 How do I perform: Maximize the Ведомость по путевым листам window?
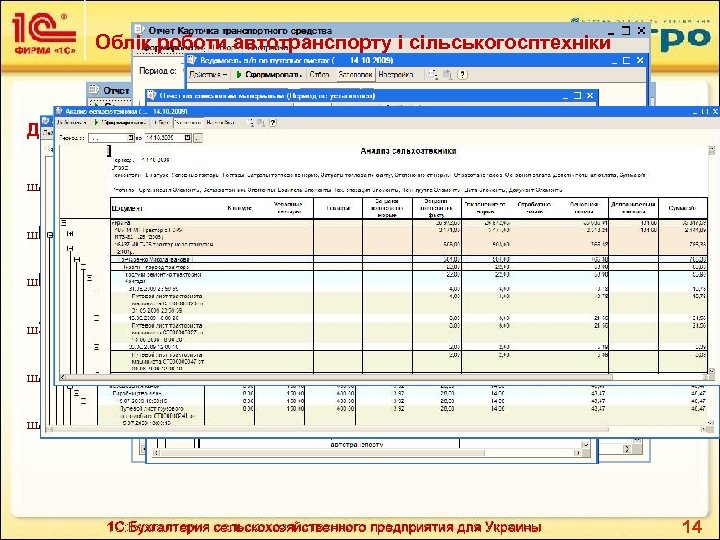point(626,60)
